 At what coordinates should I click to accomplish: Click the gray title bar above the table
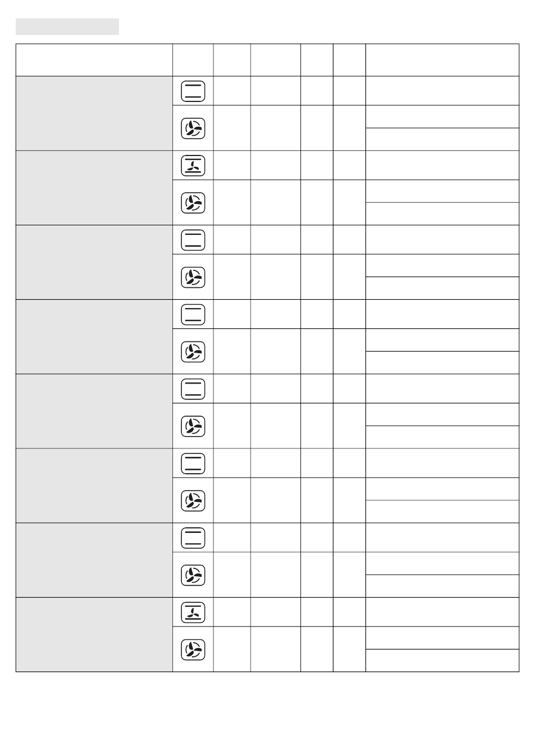68,26
